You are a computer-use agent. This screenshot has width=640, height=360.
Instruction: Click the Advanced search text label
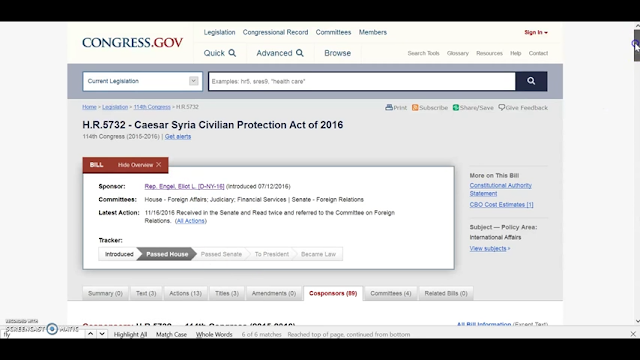coord(274,53)
